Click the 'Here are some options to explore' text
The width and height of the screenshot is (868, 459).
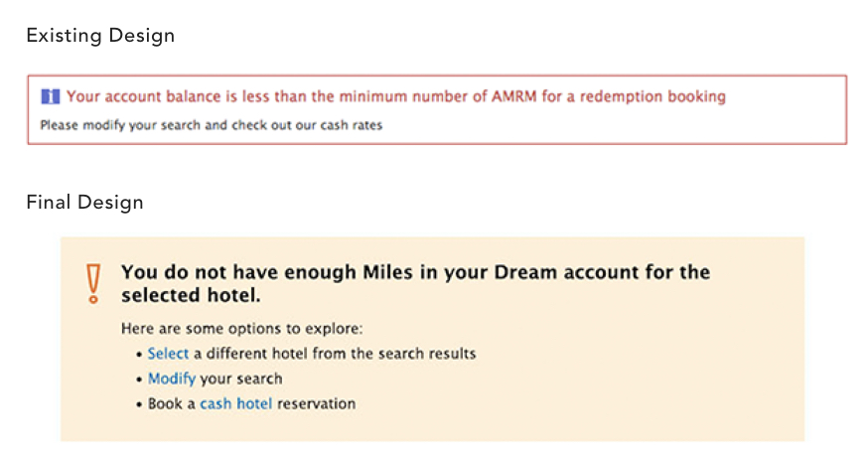(242, 329)
